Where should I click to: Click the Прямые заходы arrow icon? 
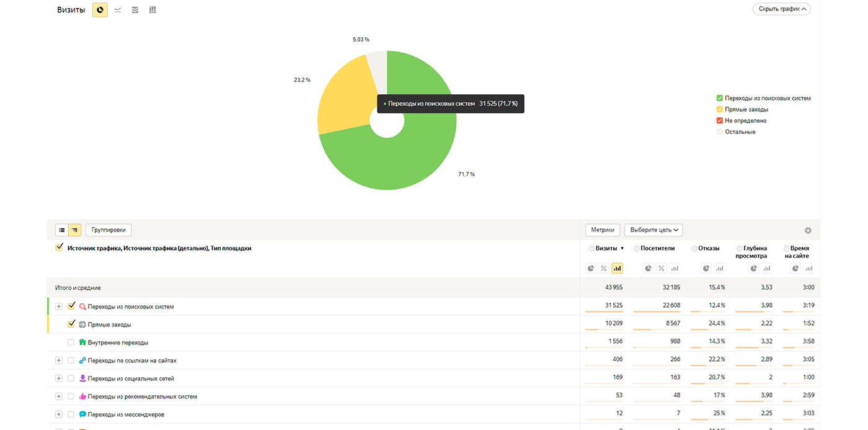82,325
